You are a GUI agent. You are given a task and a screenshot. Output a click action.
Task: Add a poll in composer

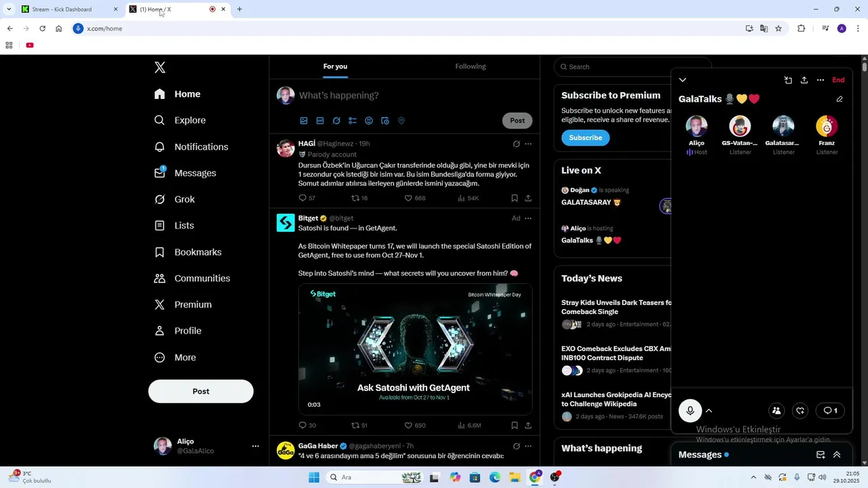353,121
